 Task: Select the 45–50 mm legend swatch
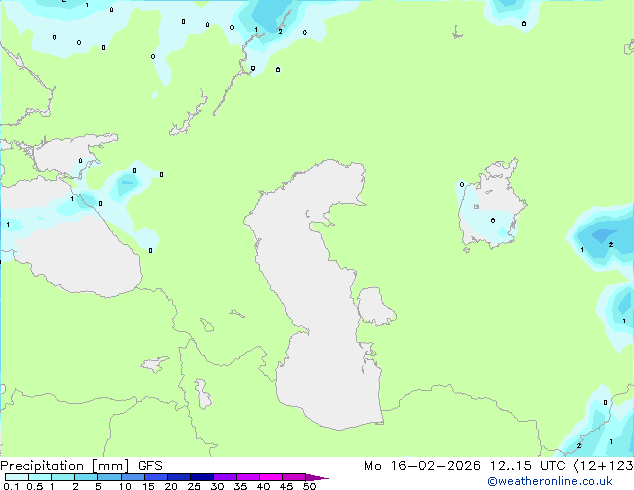point(294,477)
